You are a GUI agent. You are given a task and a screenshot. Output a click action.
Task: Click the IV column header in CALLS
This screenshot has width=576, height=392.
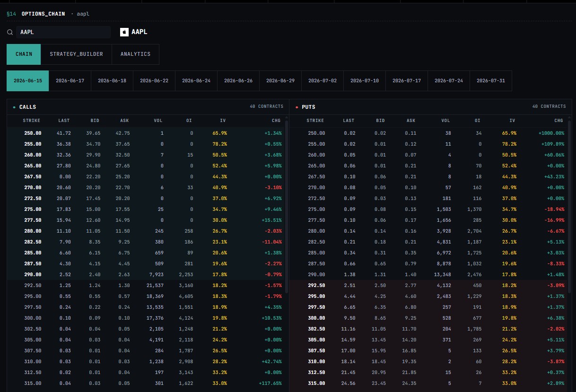(x=223, y=121)
